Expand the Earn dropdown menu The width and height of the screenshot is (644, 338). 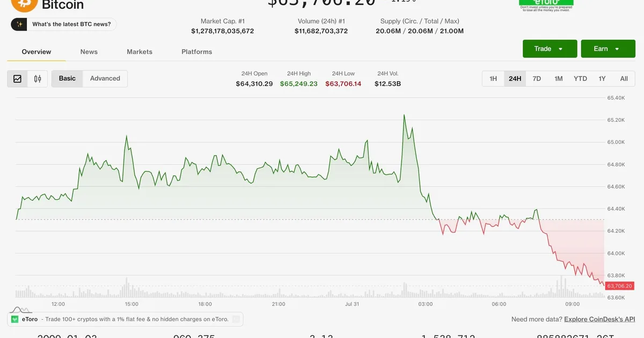coord(608,49)
